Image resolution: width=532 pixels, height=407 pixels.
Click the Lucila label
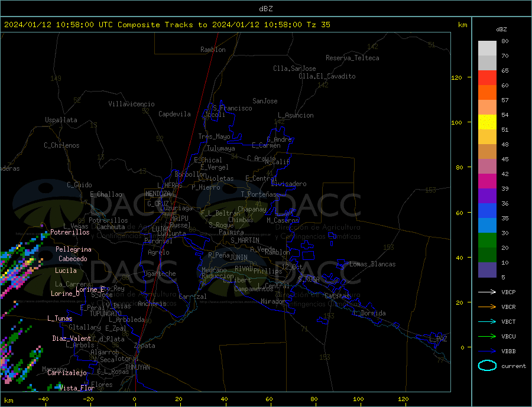click(x=66, y=271)
